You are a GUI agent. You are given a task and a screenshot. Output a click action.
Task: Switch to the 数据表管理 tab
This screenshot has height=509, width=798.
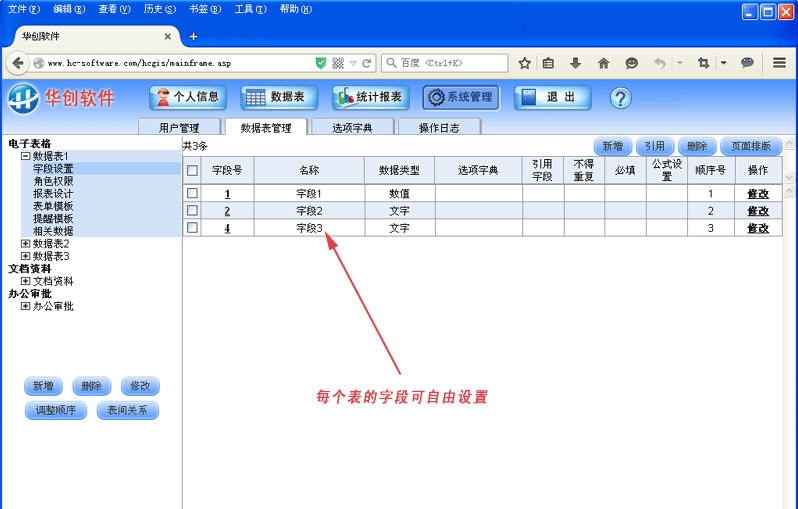pos(266,127)
